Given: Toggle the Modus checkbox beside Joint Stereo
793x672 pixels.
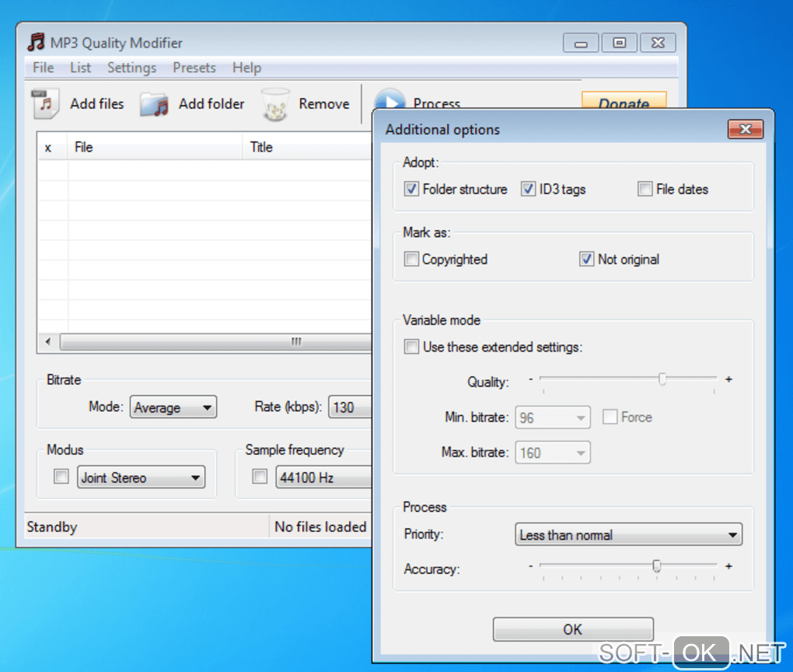Looking at the screenshot, I should click(61, 476).
